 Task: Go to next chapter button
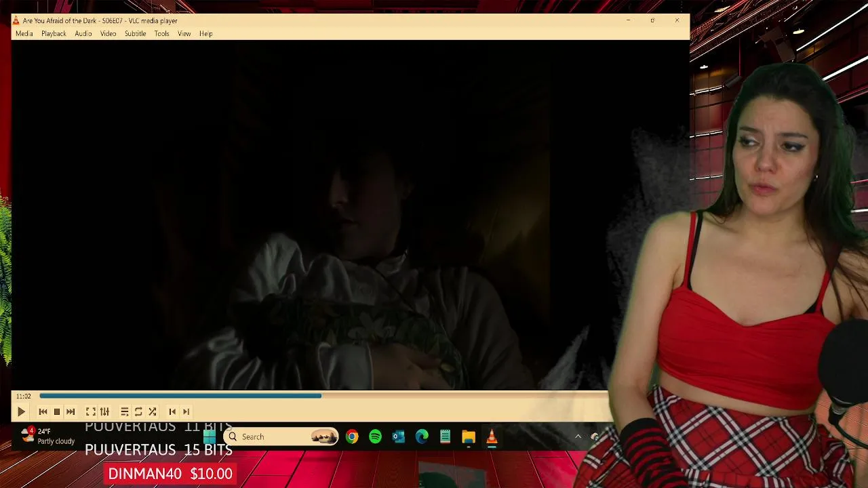186,411
